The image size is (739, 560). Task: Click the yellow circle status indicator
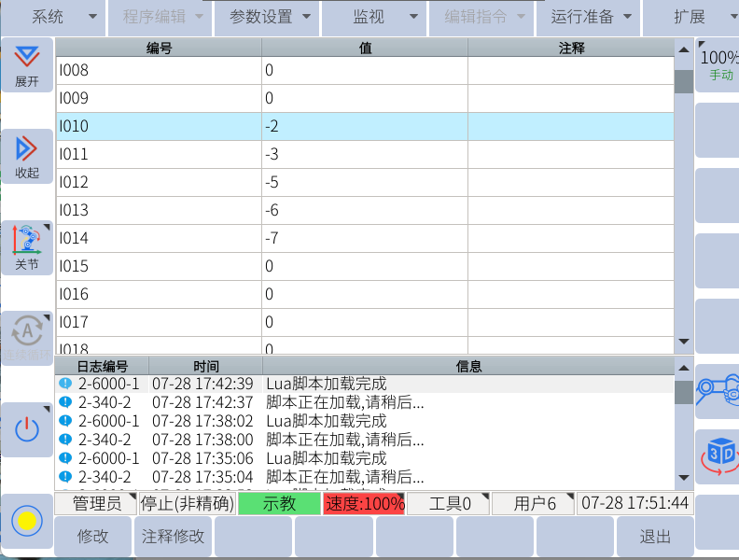pos(27,521)
